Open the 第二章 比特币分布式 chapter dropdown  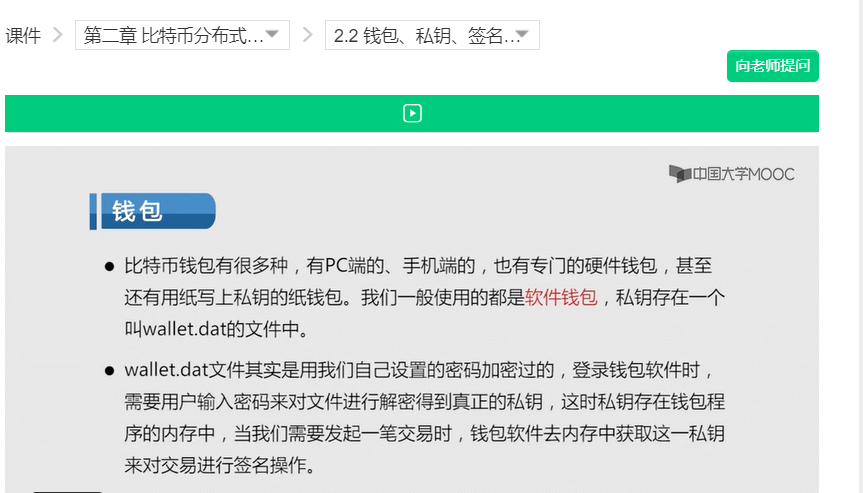pyautogui.click(x=182, y=35)
